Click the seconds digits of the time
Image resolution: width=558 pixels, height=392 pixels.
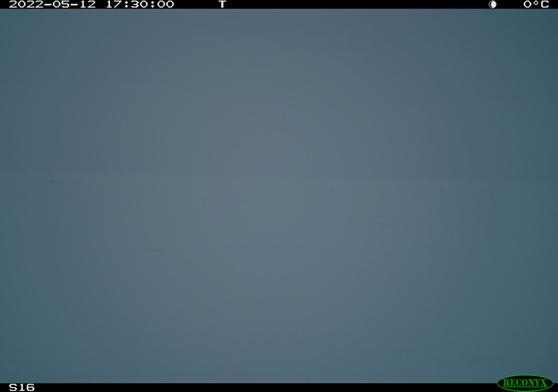coord(166,4)
